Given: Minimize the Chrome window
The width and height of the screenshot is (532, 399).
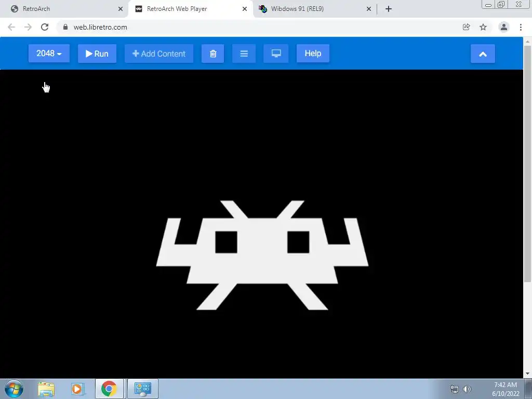Looking at the screenshot, I should (488, 4).
